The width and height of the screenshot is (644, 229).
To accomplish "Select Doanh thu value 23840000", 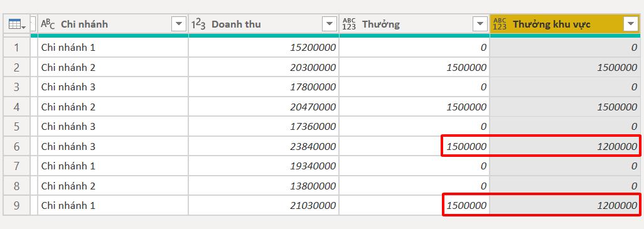I will 264,147.
